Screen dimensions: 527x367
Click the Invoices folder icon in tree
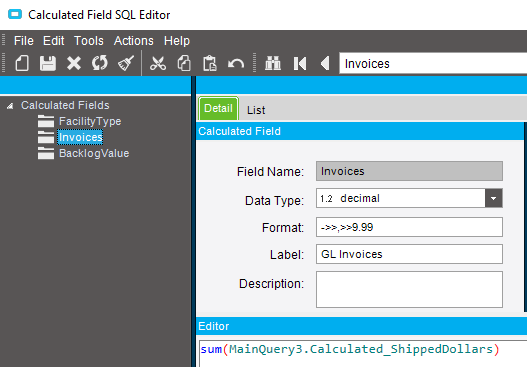click(46, 137)
